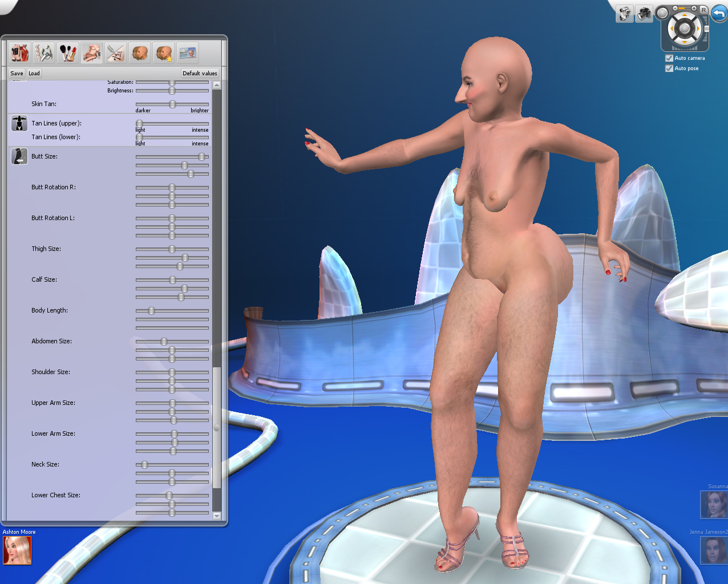Open the jewelry accessories icon
Screen dimensions: 728x584
(43, 53)
